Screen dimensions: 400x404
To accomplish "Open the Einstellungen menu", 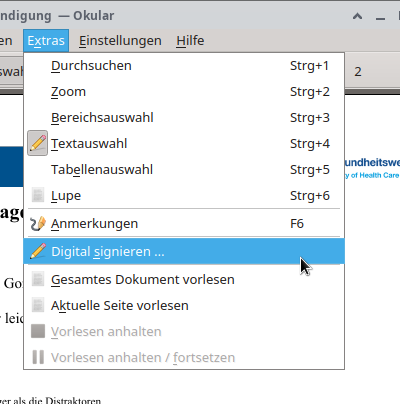I will tap(120, 41).
